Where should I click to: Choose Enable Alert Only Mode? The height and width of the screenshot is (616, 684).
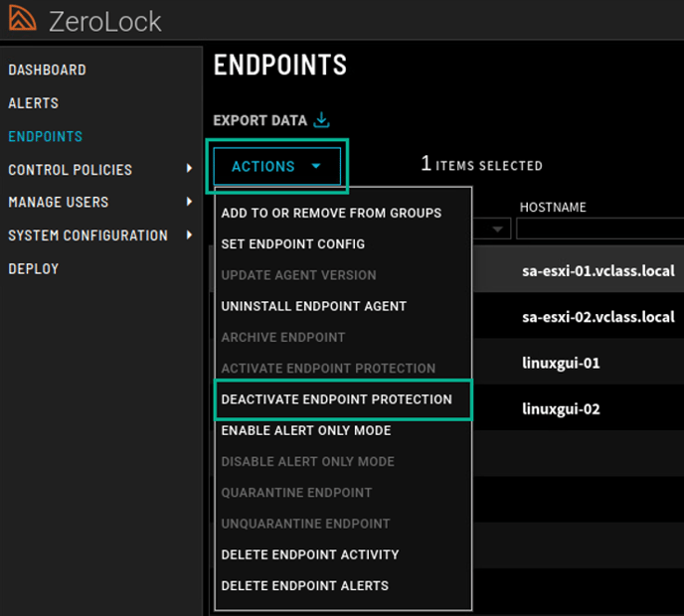click(306, 430)
